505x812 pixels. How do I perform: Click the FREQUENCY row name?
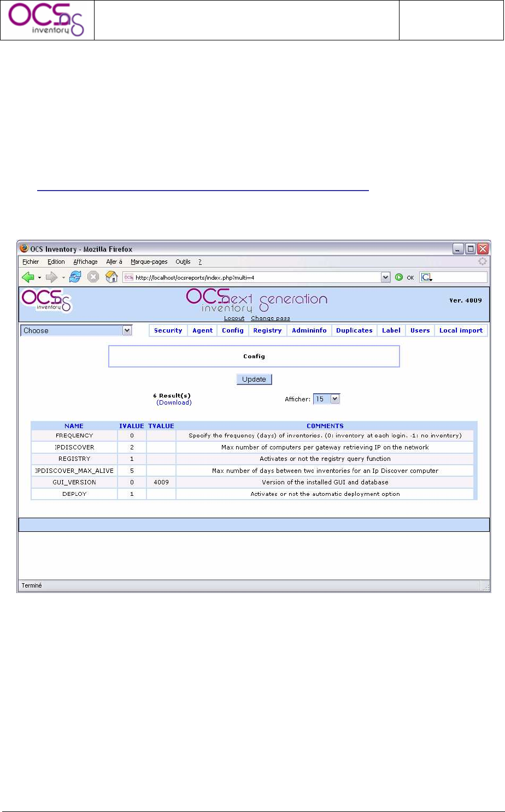[74, 436]
